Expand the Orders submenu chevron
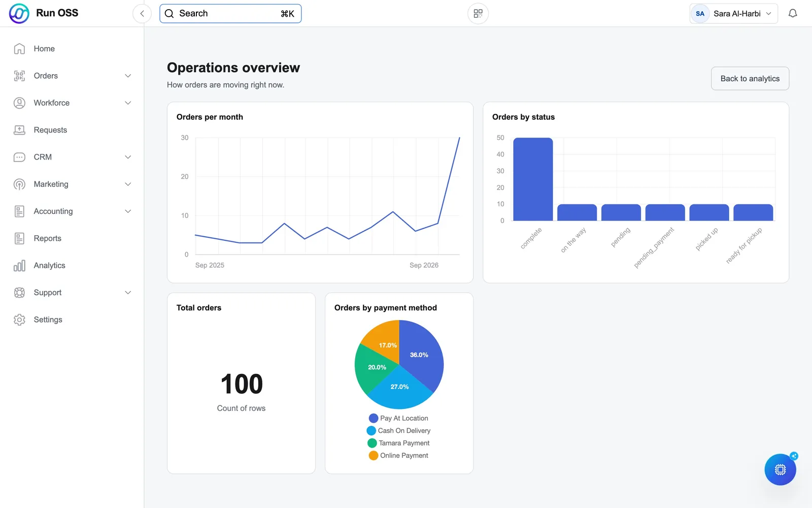Viewport: 812px width, 508px height. click(128, 76)
